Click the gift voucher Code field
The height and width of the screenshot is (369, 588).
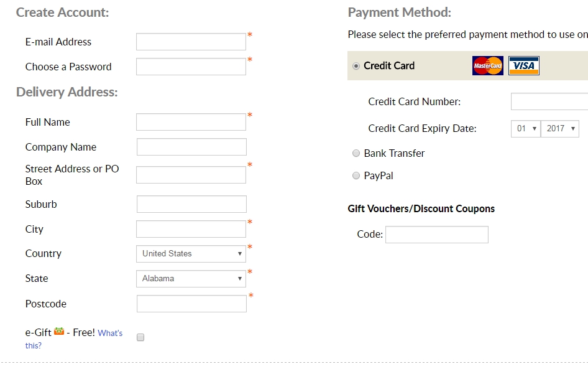point(436,235)
